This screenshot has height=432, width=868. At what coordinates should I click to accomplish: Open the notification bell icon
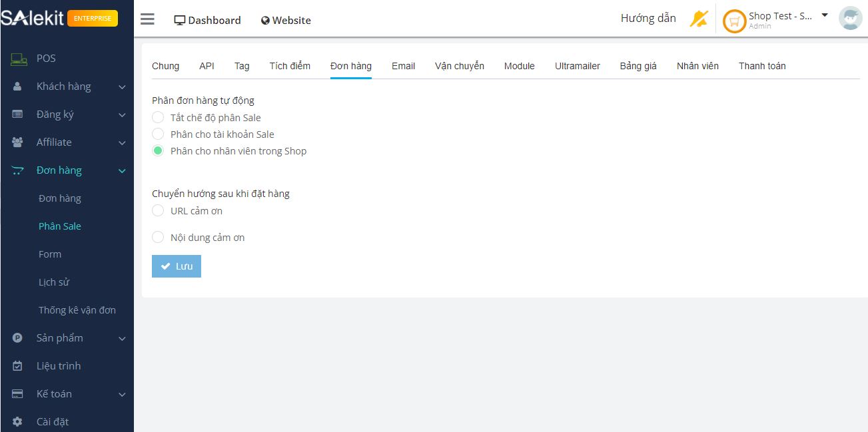699,19
